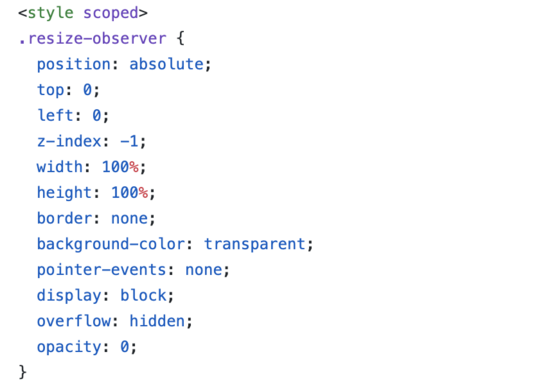
Task: Click the opacity property name
Action: 69,347
